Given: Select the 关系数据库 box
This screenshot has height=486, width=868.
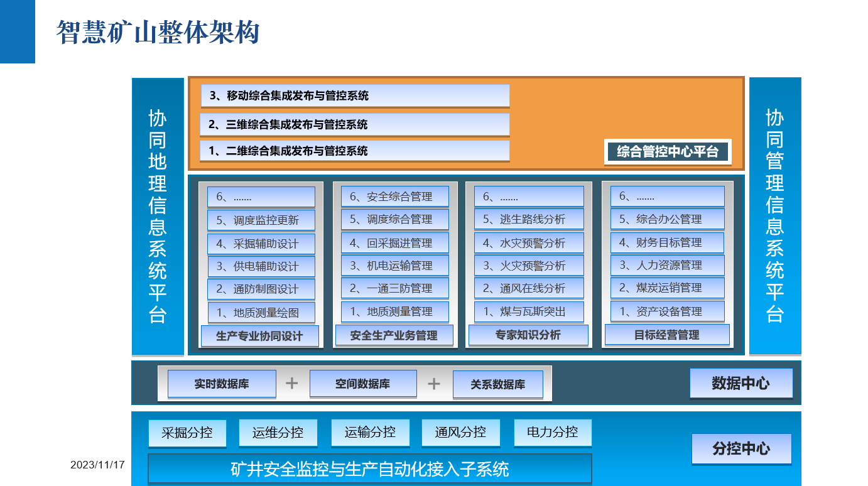Looking at the screenshot, I should click(498, 385).
